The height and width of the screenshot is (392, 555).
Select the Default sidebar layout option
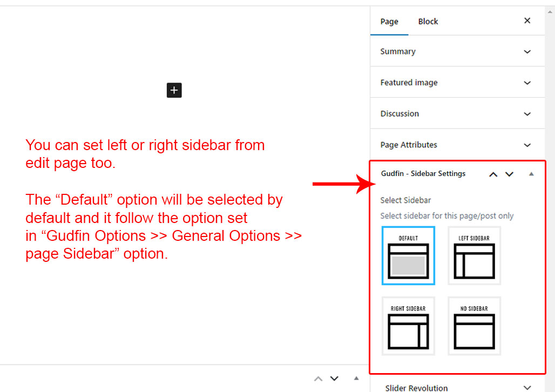pyautogui.click(x=408, y=255)
